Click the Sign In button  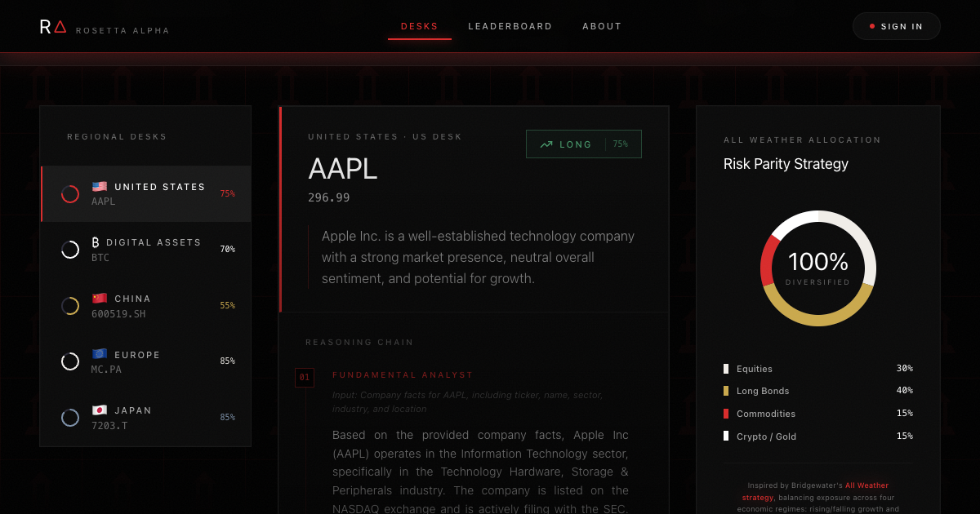pyautogui.click(x=896, y=26)
